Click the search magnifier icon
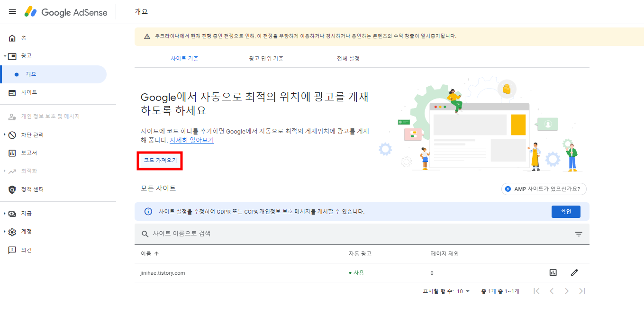 click(x=145, y=234)
